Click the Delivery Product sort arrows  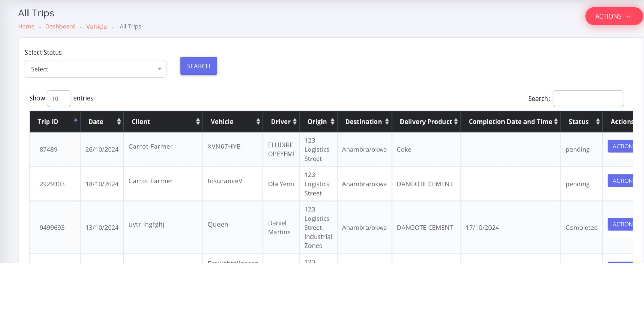(x=456, y=122)
